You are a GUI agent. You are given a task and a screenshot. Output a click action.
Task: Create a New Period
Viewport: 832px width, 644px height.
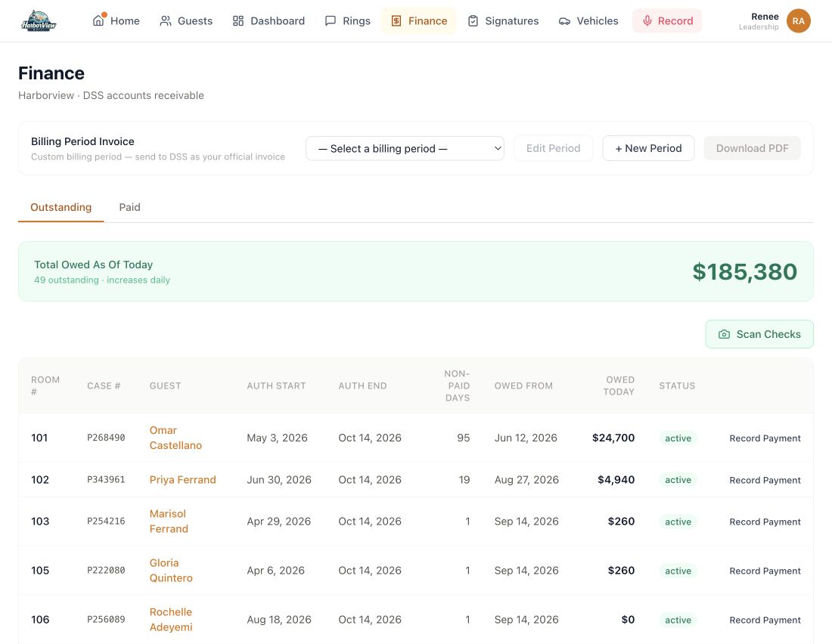coord(648,149)
